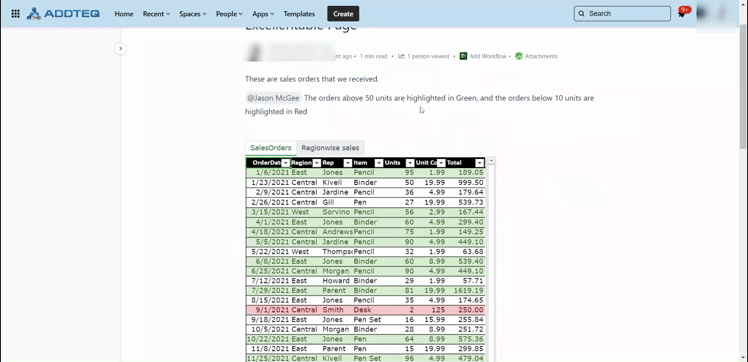Select the West cell dated 5/22/2021
Screen dimensions: 748x362
pyautogui.click(x=305, y=251)
